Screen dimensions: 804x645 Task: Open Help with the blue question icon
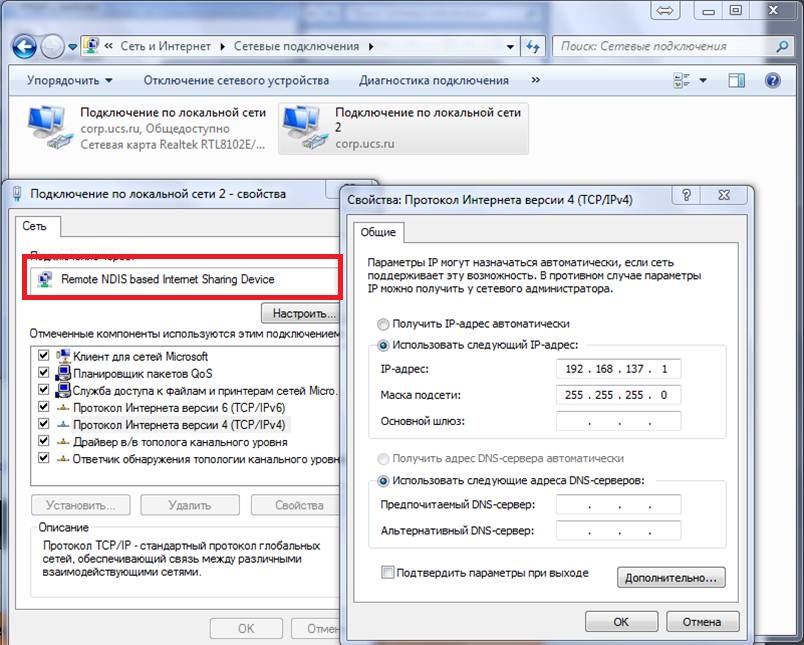[x=773, y=80]
